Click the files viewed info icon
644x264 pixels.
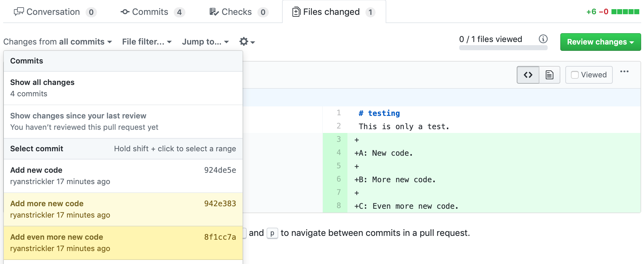coord(543,39)
